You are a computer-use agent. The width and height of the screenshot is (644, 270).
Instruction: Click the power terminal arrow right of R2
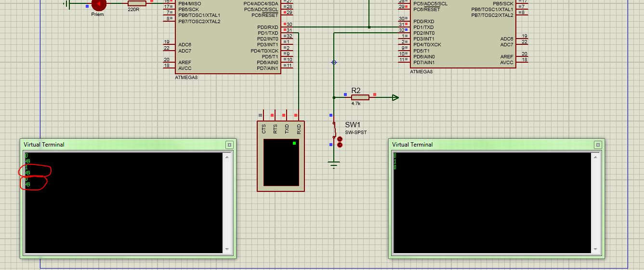click(395, 97)
